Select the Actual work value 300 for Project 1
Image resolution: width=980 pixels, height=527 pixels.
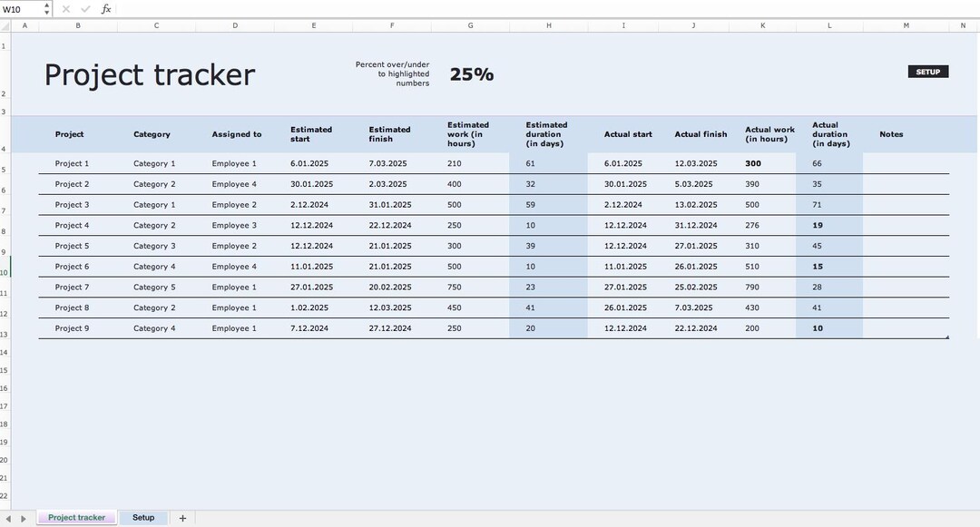coord(752,163)
